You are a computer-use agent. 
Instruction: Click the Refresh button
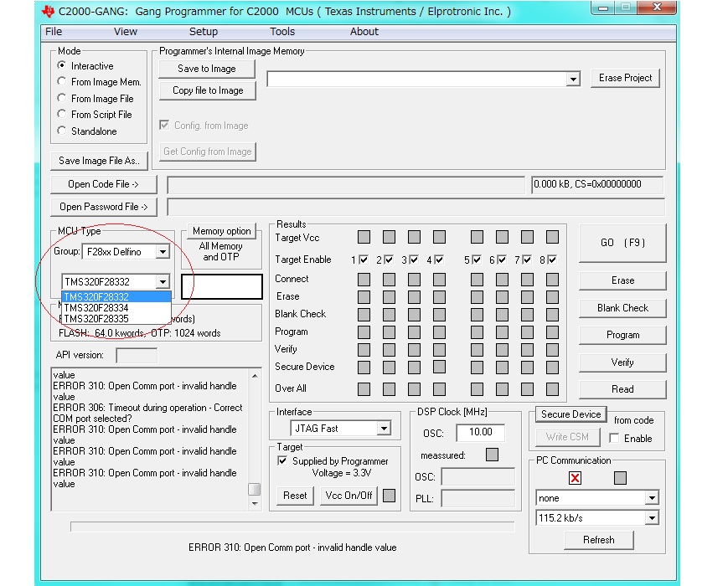598,540
